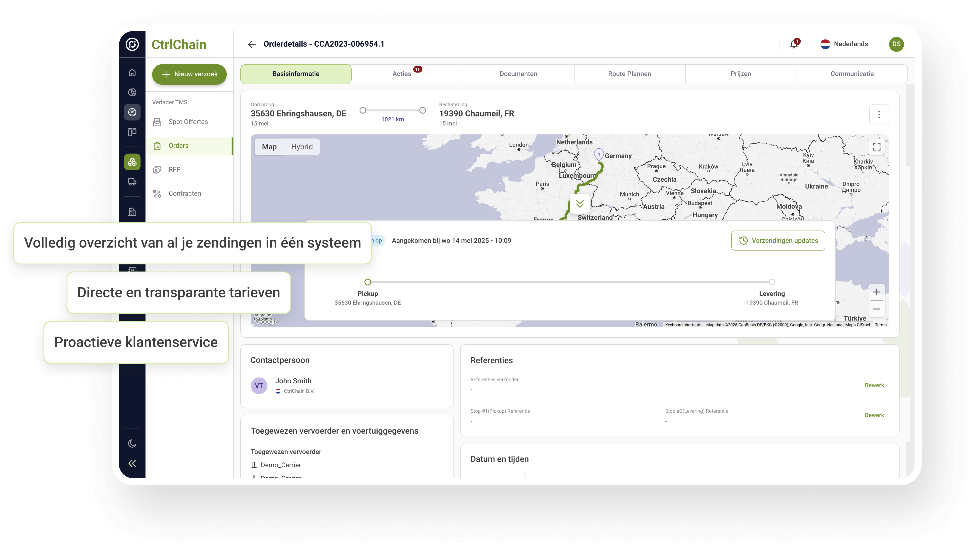980x555 pixels.
Task: Open the truck icon in sidebar
Action: pos(132,182)
